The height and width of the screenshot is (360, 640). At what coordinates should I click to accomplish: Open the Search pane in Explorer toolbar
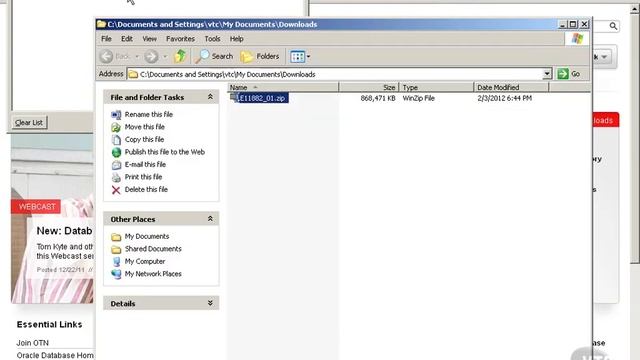213,56
